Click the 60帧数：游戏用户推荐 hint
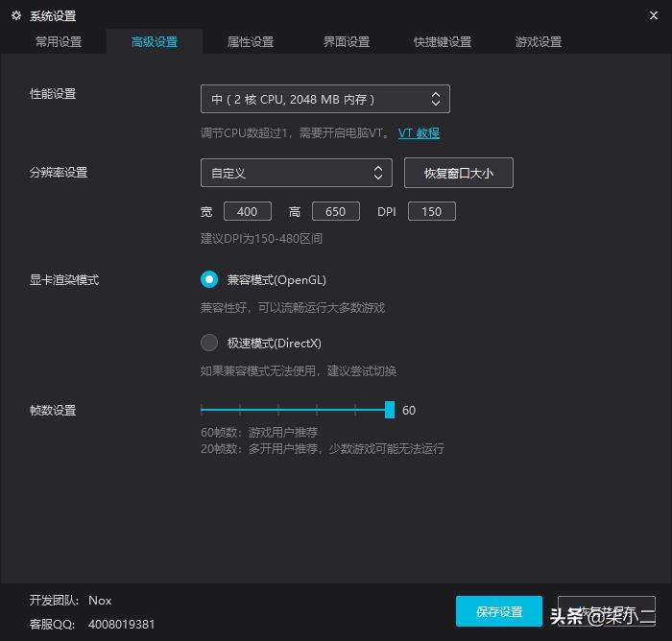672x641 pixels. (259, 432)
